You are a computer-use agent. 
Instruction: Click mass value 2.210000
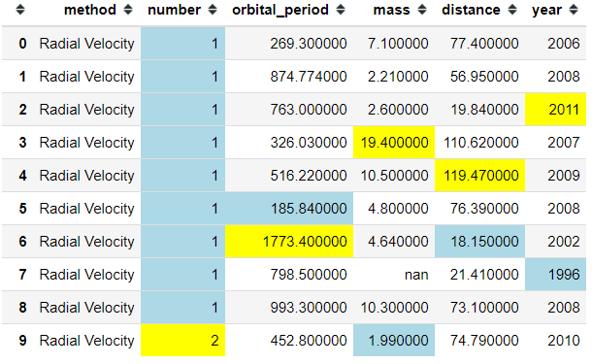pyautogui.click(x=398, y=77)
